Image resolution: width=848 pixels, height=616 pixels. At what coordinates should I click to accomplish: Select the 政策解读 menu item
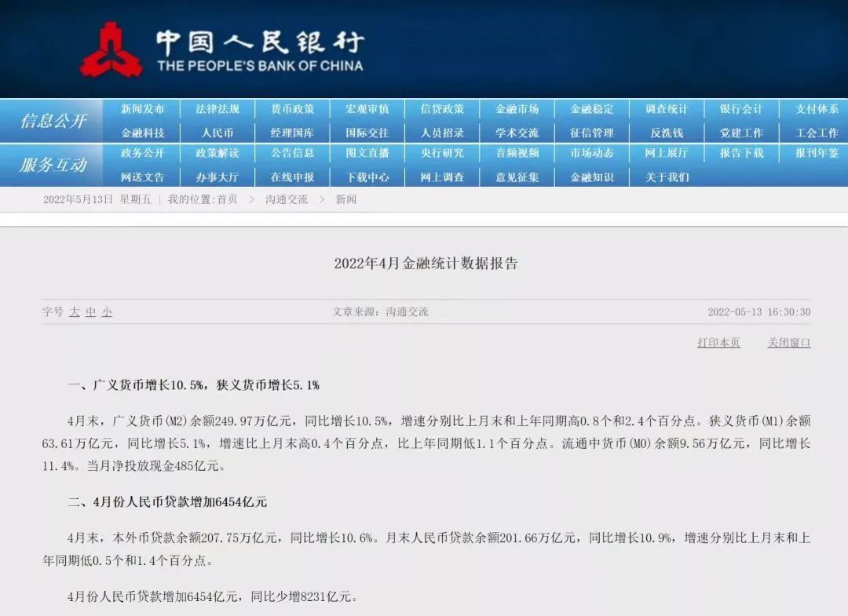coord(217,153)
